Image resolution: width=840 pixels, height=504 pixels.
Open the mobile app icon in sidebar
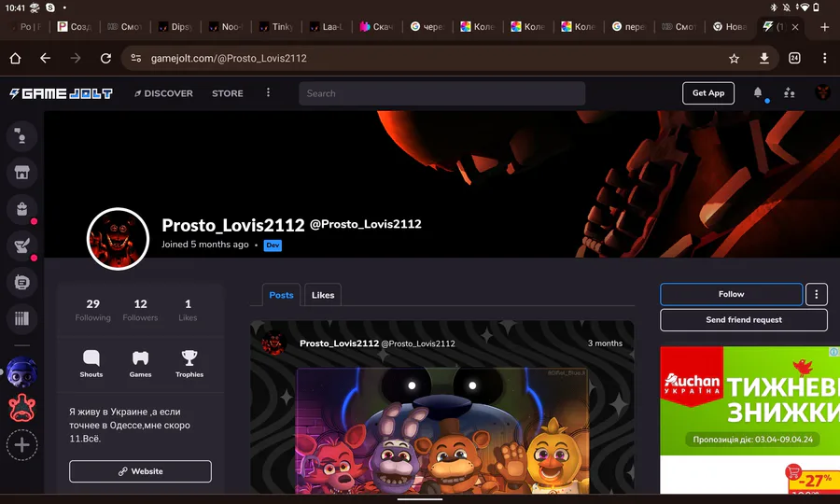click(x=21, y=282)
